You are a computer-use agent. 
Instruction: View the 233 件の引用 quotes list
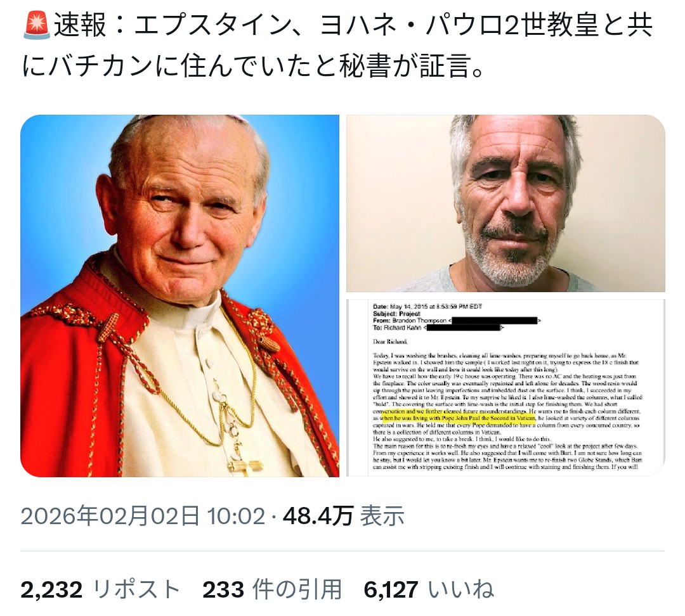point(271,589)
